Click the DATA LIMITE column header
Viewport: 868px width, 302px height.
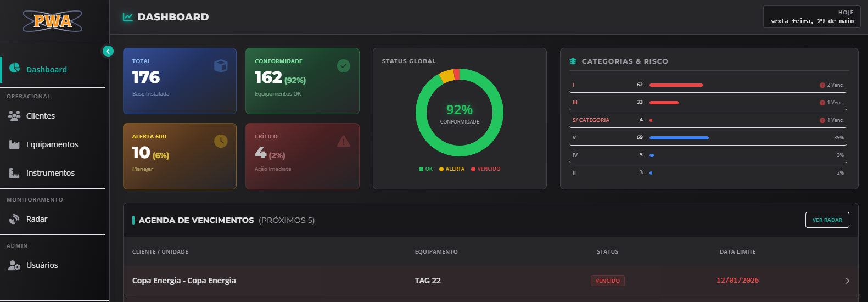coord(738,252)
